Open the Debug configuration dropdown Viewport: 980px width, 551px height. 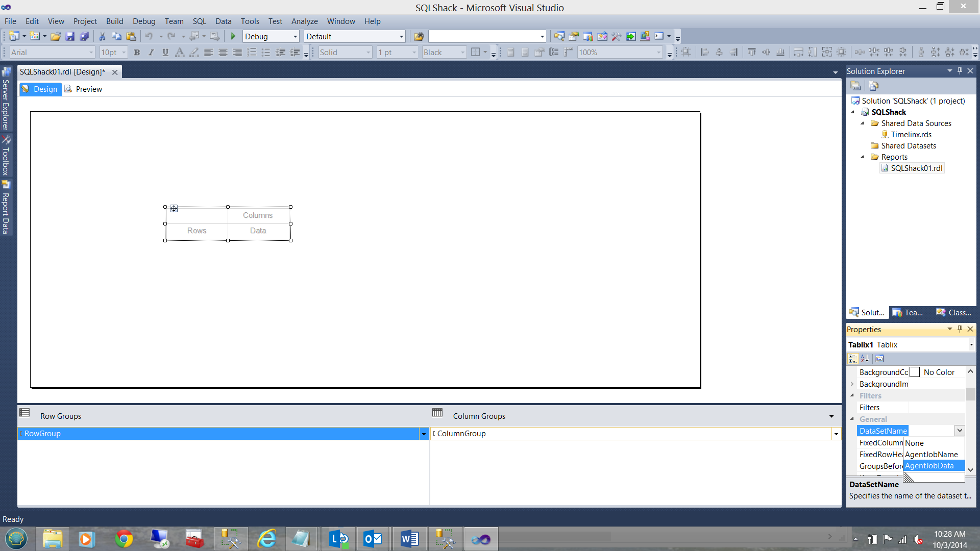point(295,37)
